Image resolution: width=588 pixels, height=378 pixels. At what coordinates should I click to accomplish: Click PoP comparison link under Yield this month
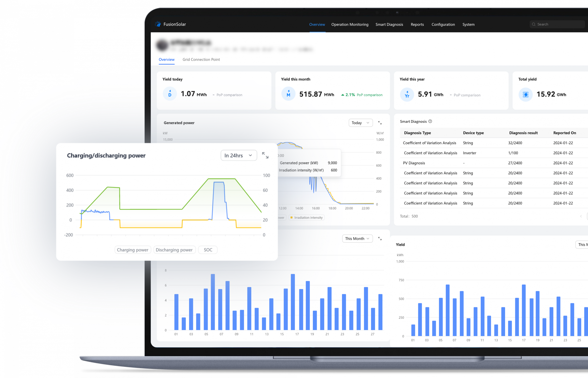(369, 95)
